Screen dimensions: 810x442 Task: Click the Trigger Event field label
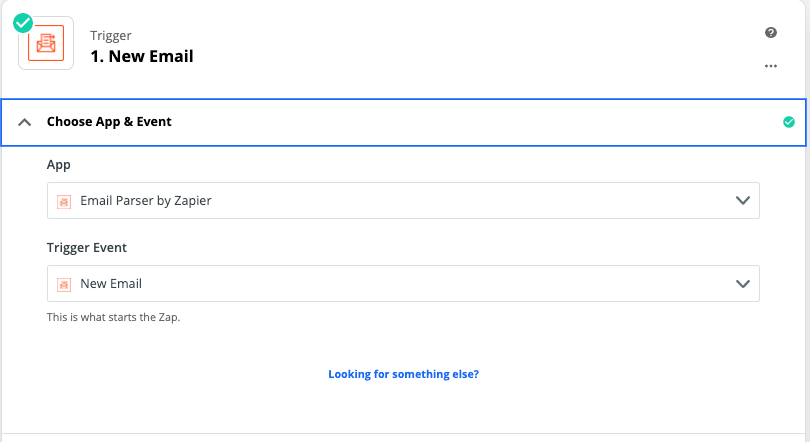pyautogui.click(x=87, y=248)
